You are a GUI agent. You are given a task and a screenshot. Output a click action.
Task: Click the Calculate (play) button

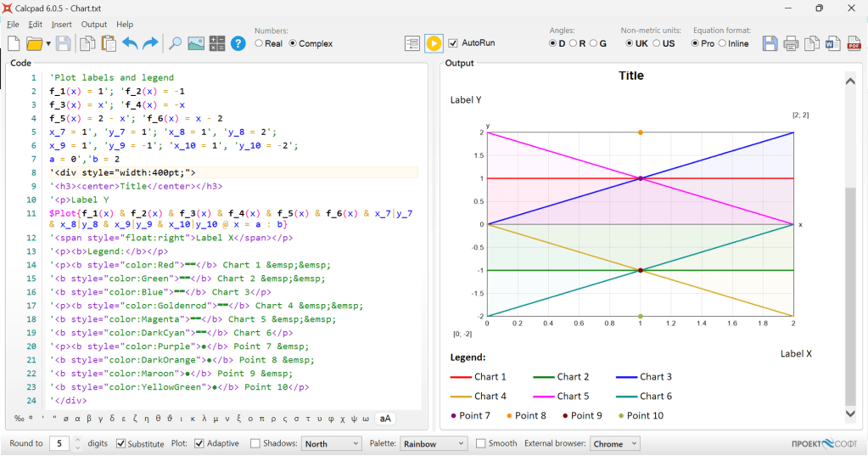point(434,43)
